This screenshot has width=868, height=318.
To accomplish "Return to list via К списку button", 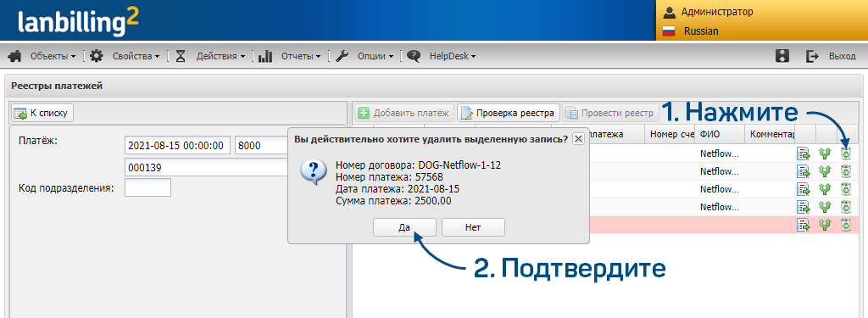I will click(42, 113).
